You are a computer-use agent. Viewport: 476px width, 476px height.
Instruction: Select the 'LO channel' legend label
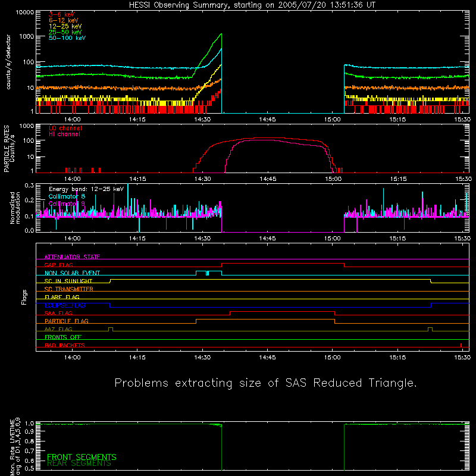tap(65, 128)
